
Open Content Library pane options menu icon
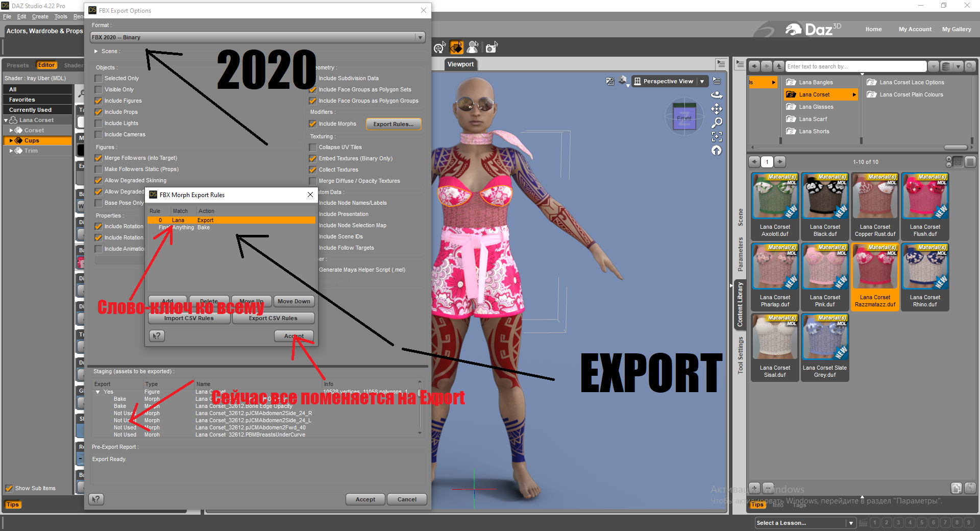(x=740, y=64)
